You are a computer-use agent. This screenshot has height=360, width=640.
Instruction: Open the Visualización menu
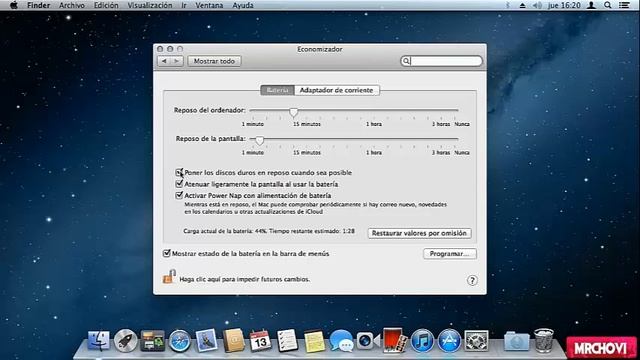[x=150, y=5]
